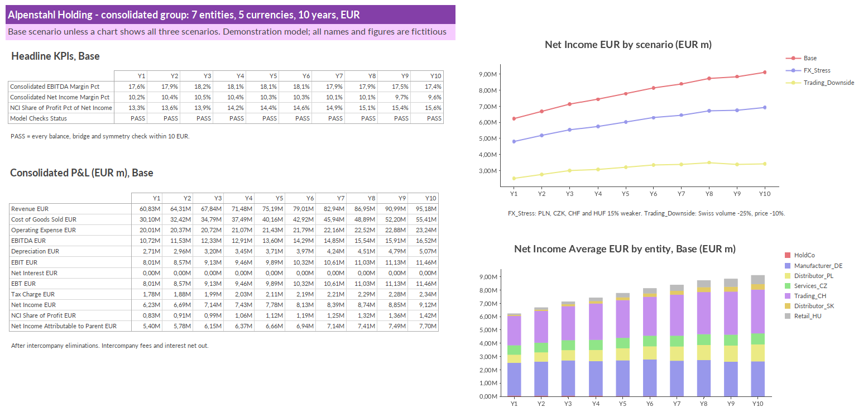This screenshot has width=868, height=407.
Task: Toggle Manufacturer_DE in the entity chart legend
Action: (x=814, y=266)
